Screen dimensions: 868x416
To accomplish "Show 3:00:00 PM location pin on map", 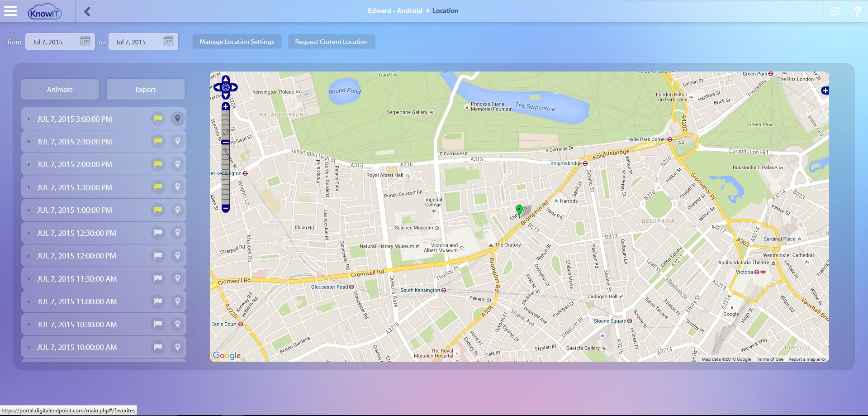I will click(x=178, y=119).
